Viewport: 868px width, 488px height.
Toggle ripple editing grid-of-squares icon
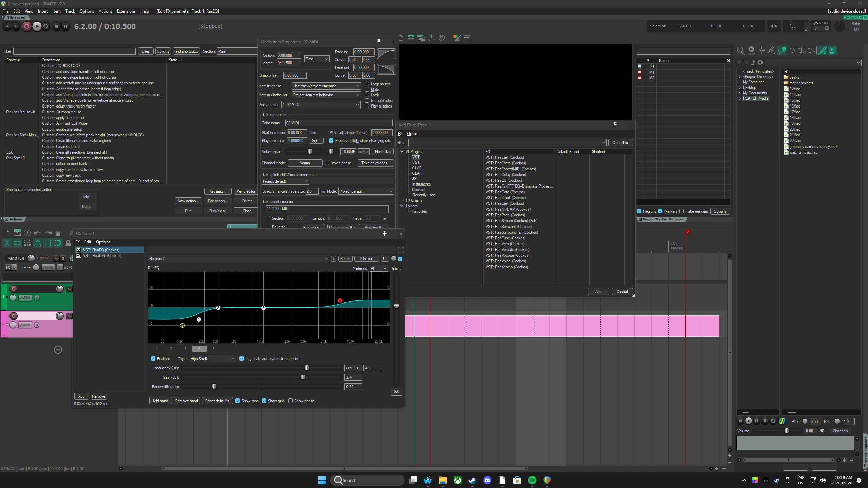click(x=27, y=243)
